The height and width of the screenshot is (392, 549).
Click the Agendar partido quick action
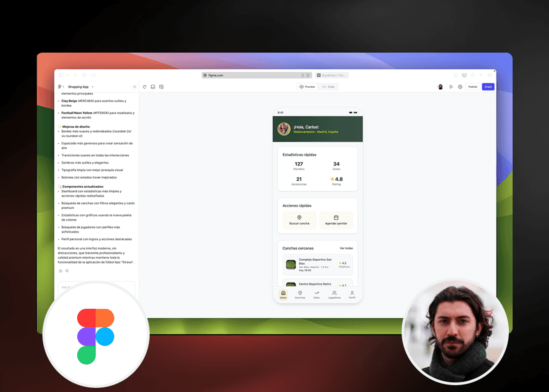pyautogui.click(x=336, y=220)
